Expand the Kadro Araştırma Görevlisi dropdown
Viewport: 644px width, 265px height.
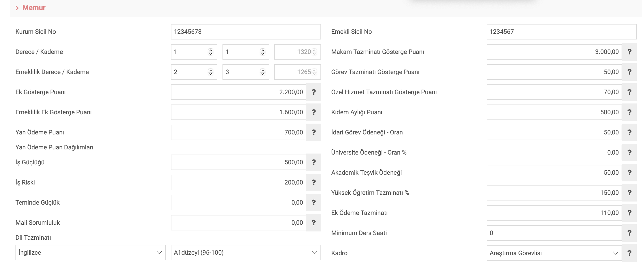(x=554, y=253)
